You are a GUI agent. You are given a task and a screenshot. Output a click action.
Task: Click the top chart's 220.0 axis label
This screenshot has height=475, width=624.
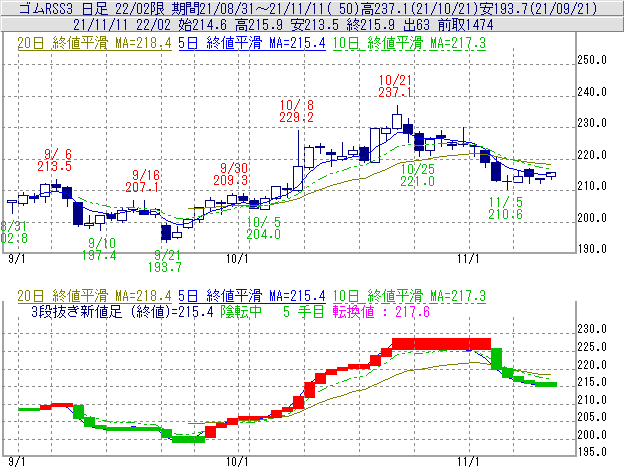(592, 155)
